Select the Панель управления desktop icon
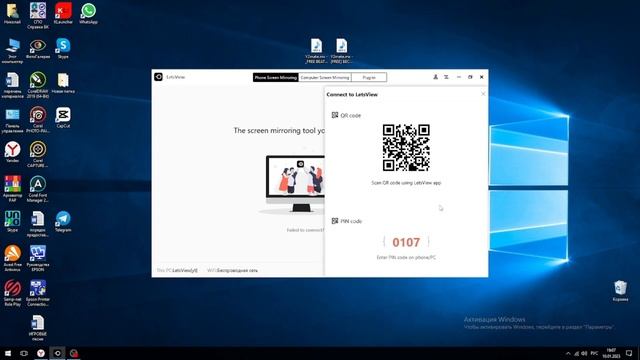Image resolution: width=640 pixels, height=360 pixels. click(x=12, y=120)
